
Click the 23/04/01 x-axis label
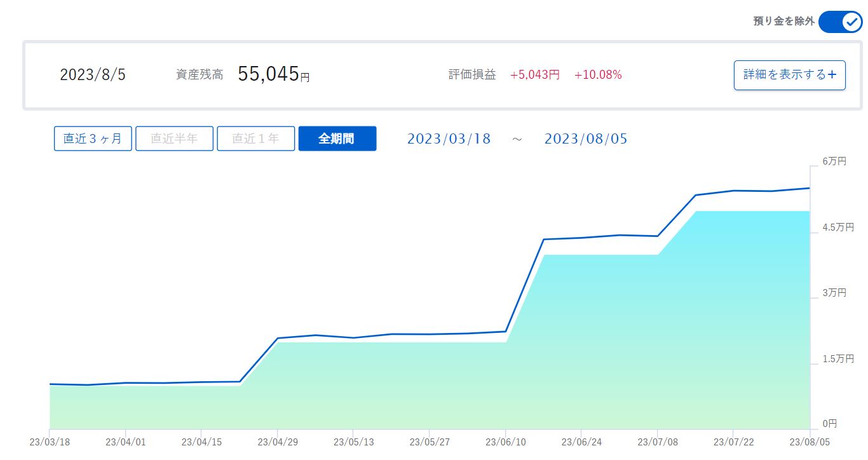(x=125, y=442)
